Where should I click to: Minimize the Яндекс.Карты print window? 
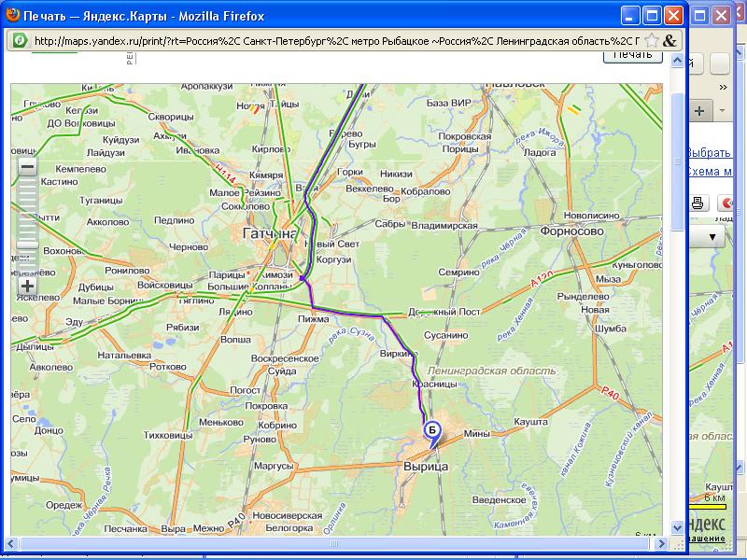[x=629, y=16]
